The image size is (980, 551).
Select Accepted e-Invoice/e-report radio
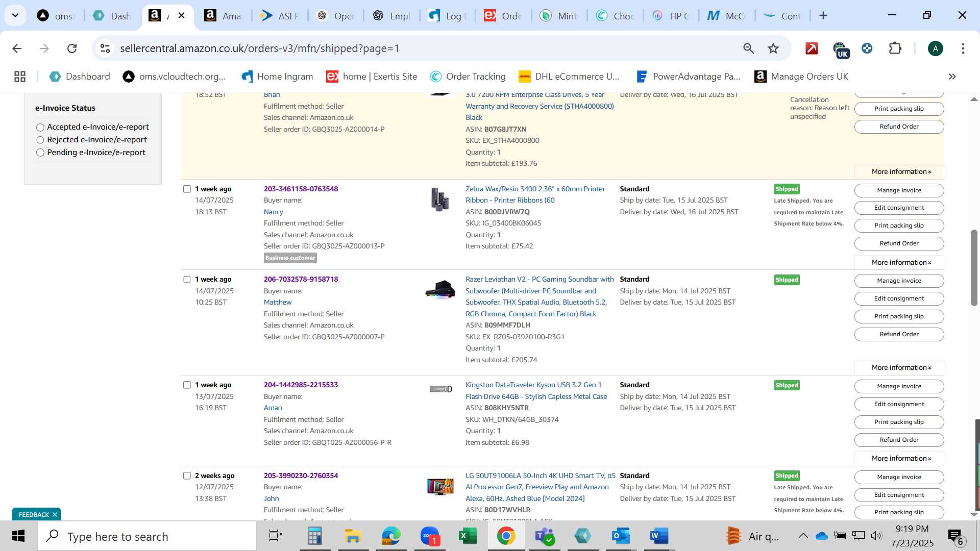coord(40,128)
